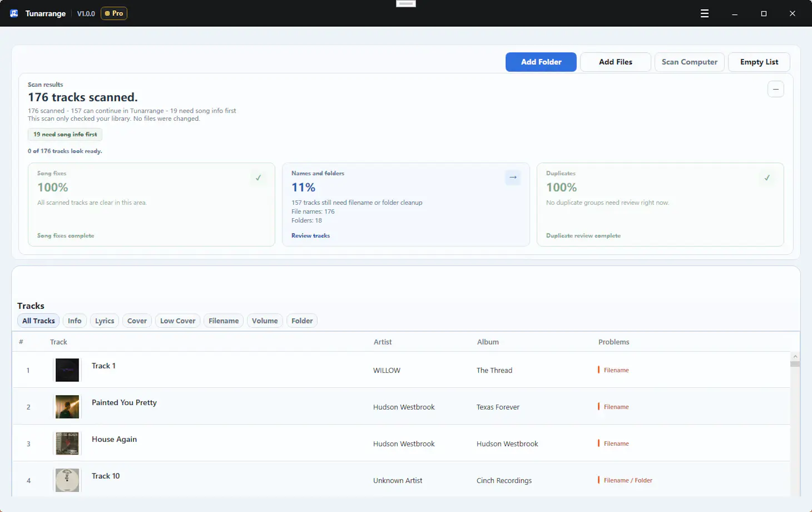Filter tracks by Filename problems

click(x=224, y=321)
